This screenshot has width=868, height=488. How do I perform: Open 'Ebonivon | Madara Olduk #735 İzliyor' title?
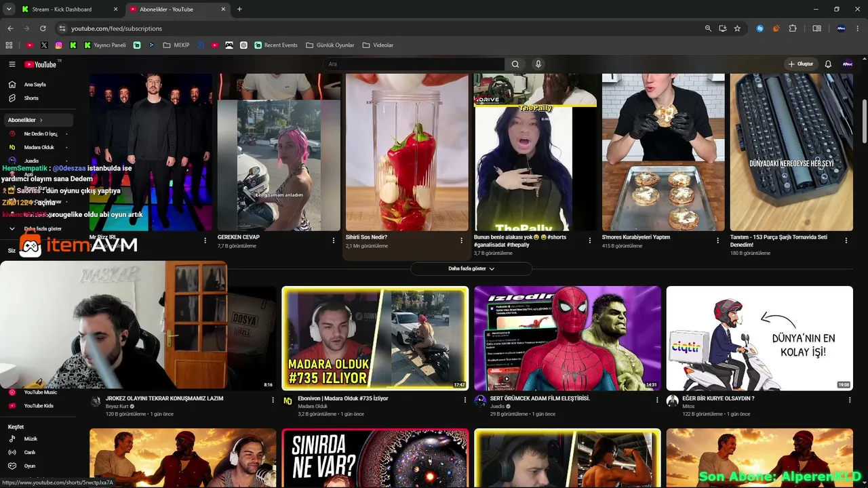pos(343,399)
